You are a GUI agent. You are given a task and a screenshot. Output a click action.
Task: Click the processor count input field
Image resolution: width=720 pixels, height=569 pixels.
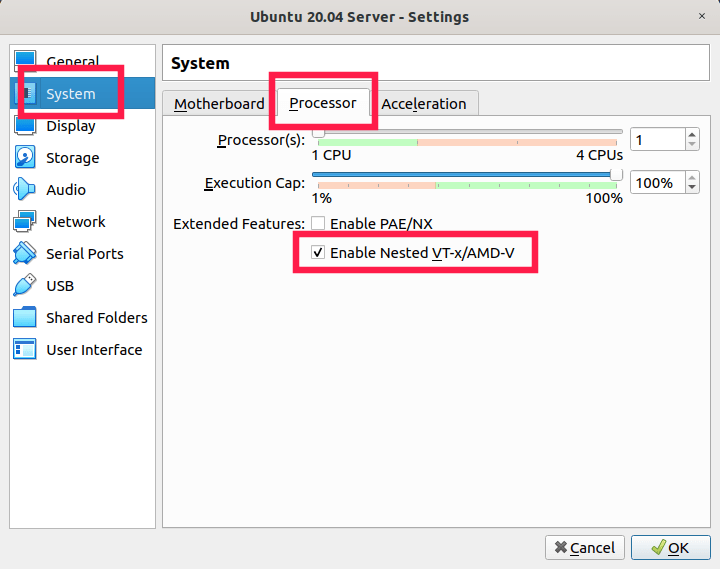(x=658, y=139)
